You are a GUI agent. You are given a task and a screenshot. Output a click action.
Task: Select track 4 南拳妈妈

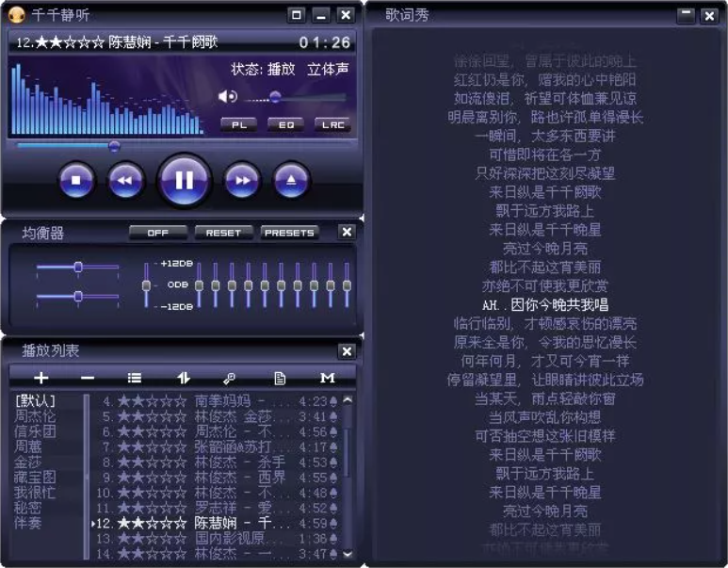(x=217, y=401)
